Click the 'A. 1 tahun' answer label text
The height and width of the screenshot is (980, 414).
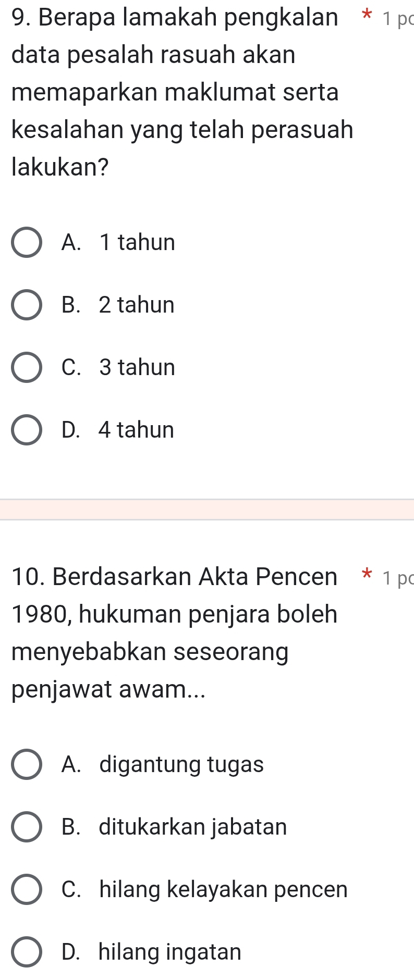(x=118, y=243)
